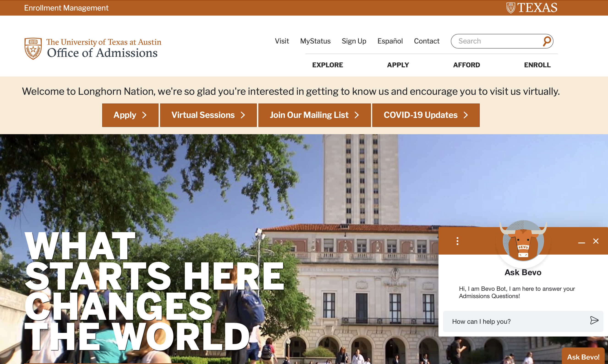Viewport: 608px width, 364px height.
Task: Click the 'Ask Bevo' chat title text
Action: [x=523, y=272]
